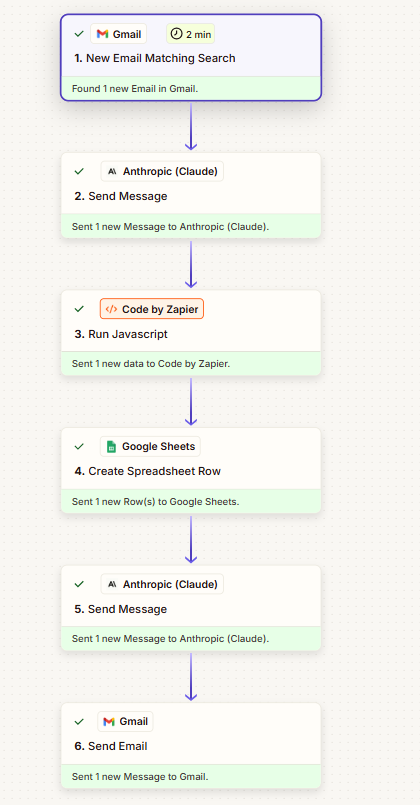Click the Google Sheets app badge
Image resolution: width=420 pixels, height=805 pixels.
(150, 446)
